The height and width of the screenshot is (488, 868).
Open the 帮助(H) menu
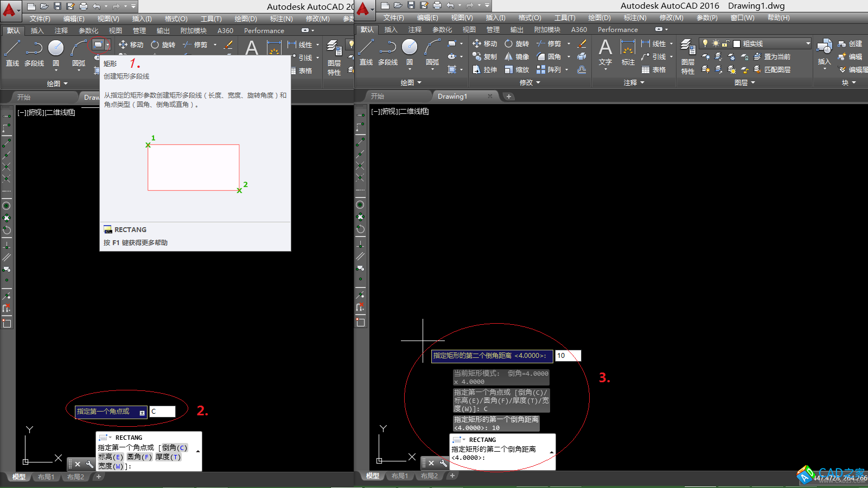click(778, 18)
